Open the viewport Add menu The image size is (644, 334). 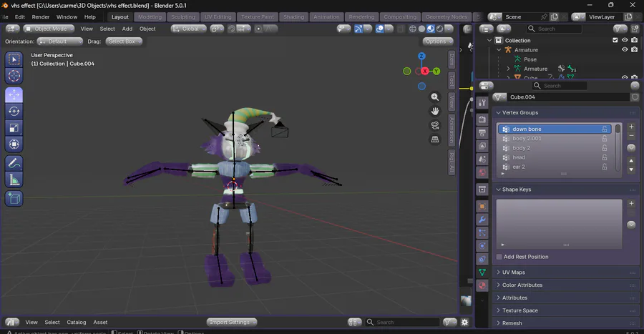[x=127, y=29]
